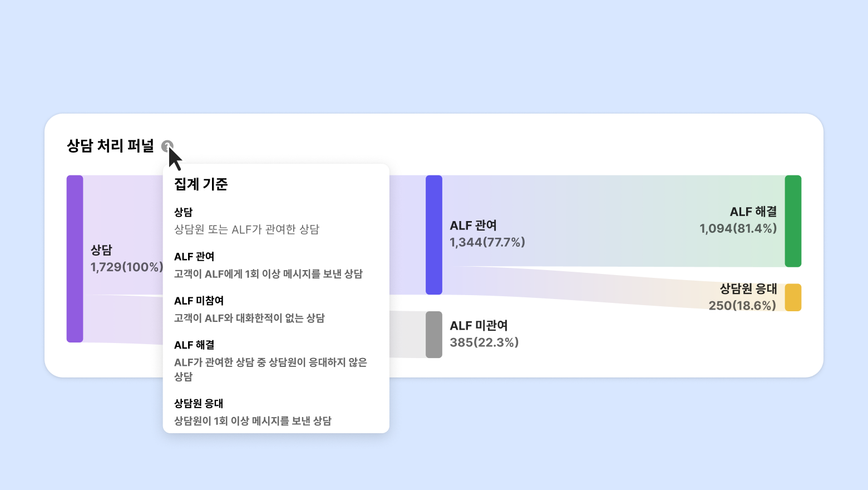Select the blue ALF 관여 node bar
The image size is (868, 490).
click(433, 234)
